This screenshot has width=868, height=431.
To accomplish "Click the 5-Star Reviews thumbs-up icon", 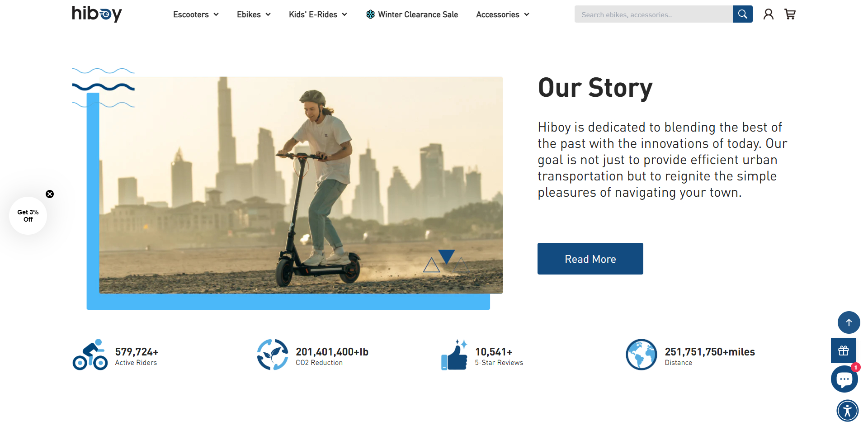I will [x=454, y=355].
